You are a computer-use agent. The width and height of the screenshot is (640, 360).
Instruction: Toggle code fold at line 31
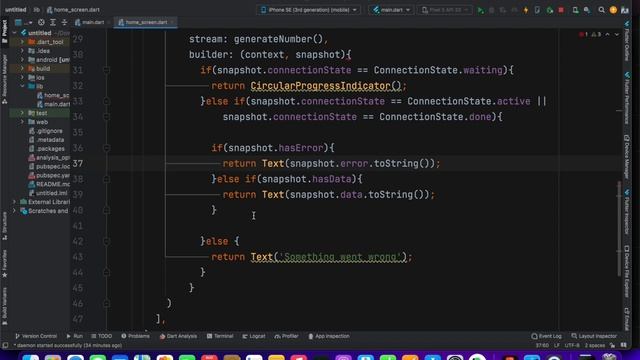(x=107, y=70)
